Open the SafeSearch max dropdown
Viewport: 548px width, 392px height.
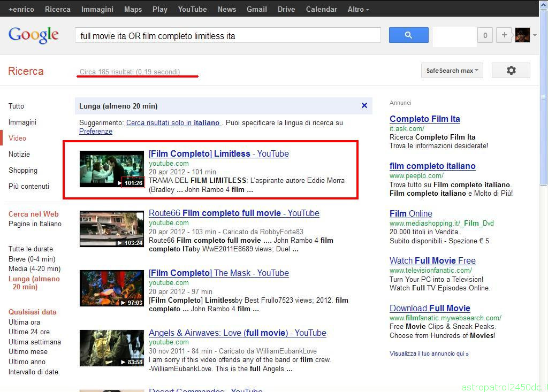(x=452, y=70)
